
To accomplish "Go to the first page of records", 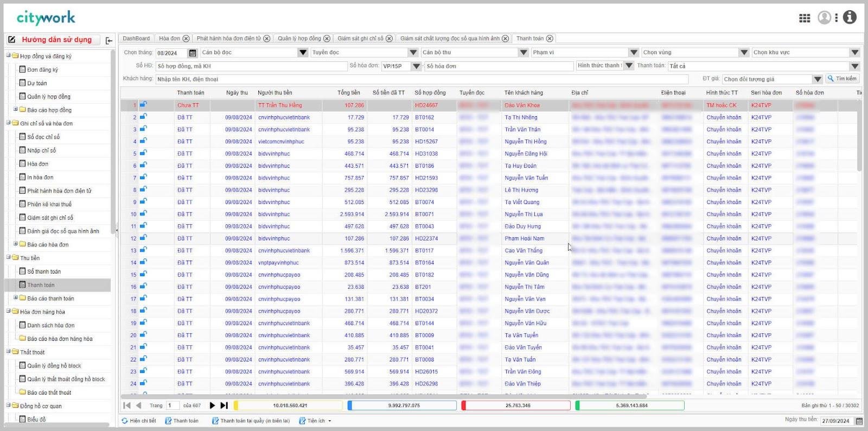I will click(x=127, y=405).
